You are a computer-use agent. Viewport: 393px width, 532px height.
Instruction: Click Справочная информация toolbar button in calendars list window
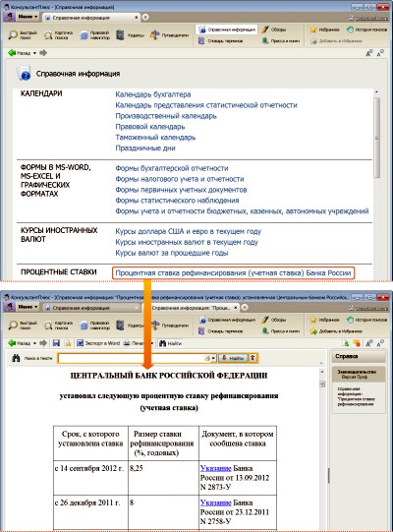[x=227, y=30]
